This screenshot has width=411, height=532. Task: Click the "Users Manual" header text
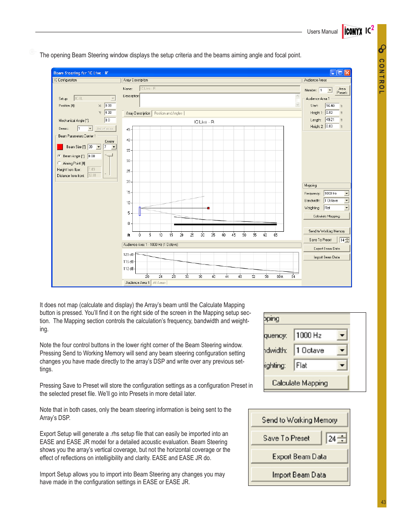pyautogui.click(x=322, y=32)
